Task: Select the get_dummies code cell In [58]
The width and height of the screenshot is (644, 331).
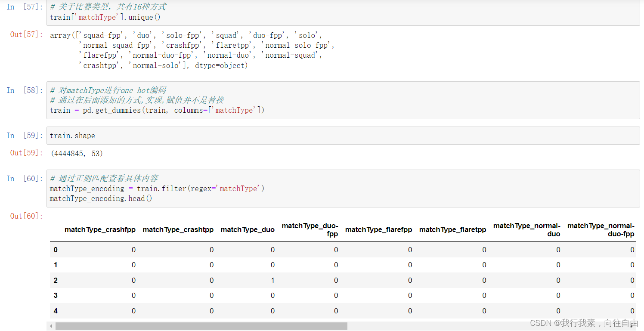Action: (343, 100)
